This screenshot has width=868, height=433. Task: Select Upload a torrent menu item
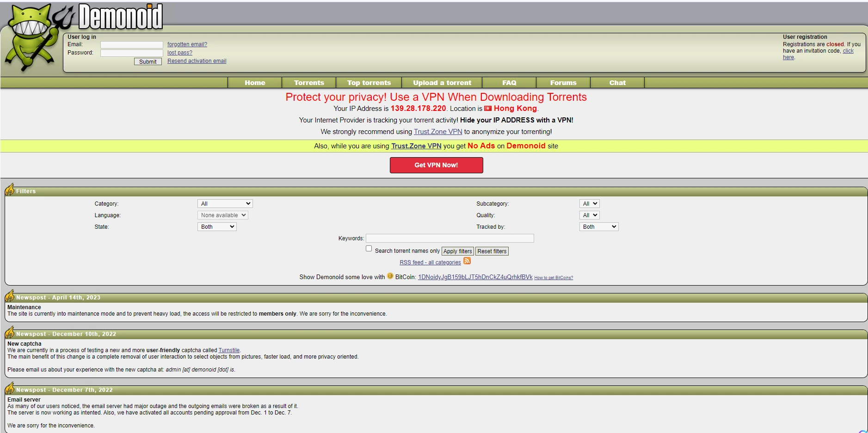pyautogui.click(x=442, y=83)
